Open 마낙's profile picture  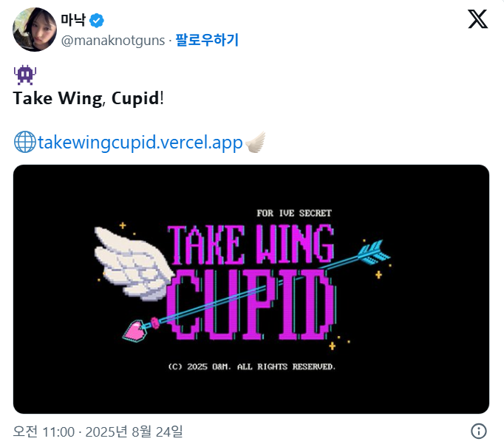[x=35, y=30]
